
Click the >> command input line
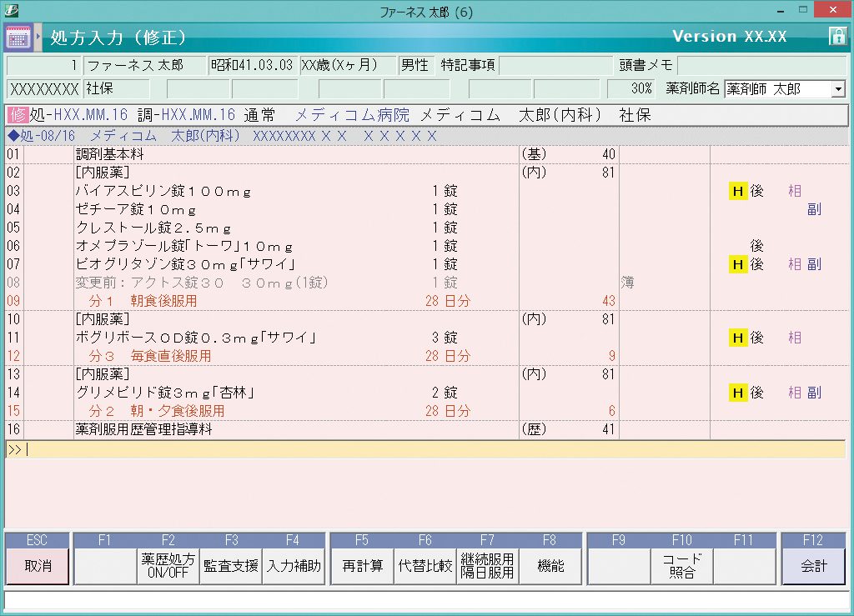click(426, 449)
